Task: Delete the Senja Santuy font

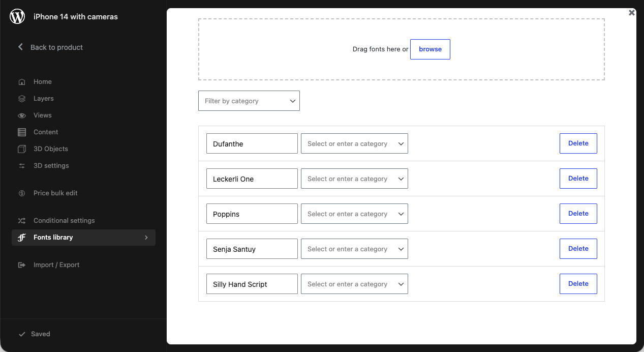Action: (x=578, y=249)
